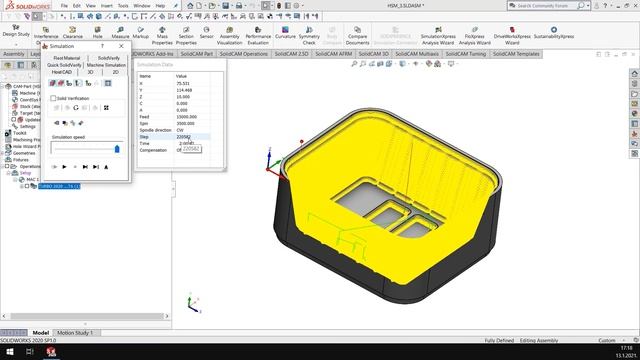Click the New document icon

[x=199, y=6]
